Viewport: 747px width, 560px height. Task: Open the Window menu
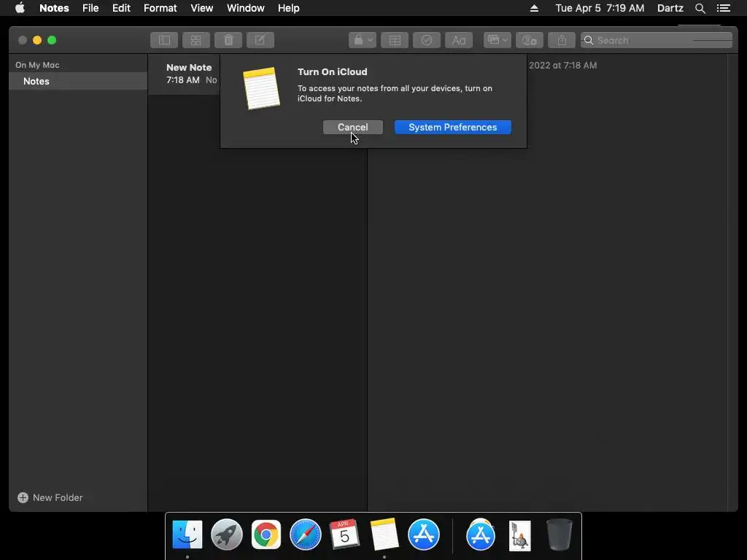click(245, 8)
